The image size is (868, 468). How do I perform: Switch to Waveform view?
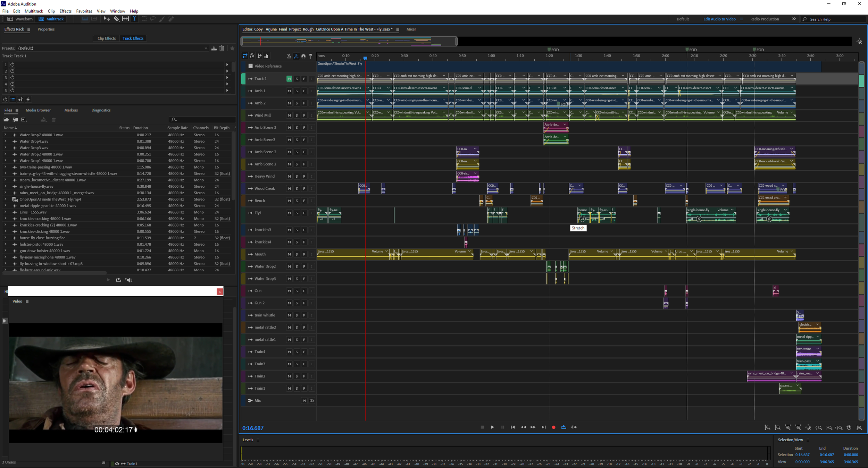20,19
